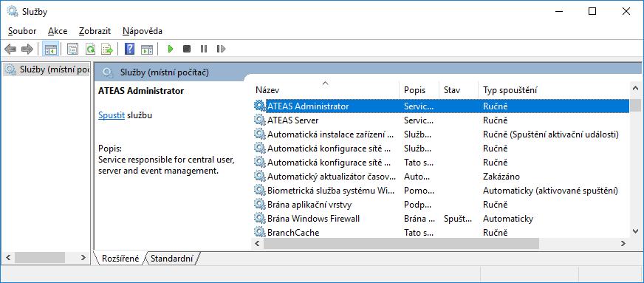Sort by the Název column header
This screenshot has width=644, height=283.
(x=325, y=90)
